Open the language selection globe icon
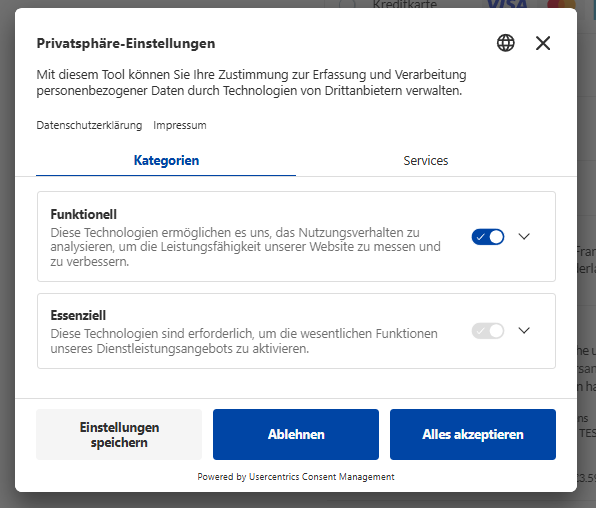 (x=506, y=43)
